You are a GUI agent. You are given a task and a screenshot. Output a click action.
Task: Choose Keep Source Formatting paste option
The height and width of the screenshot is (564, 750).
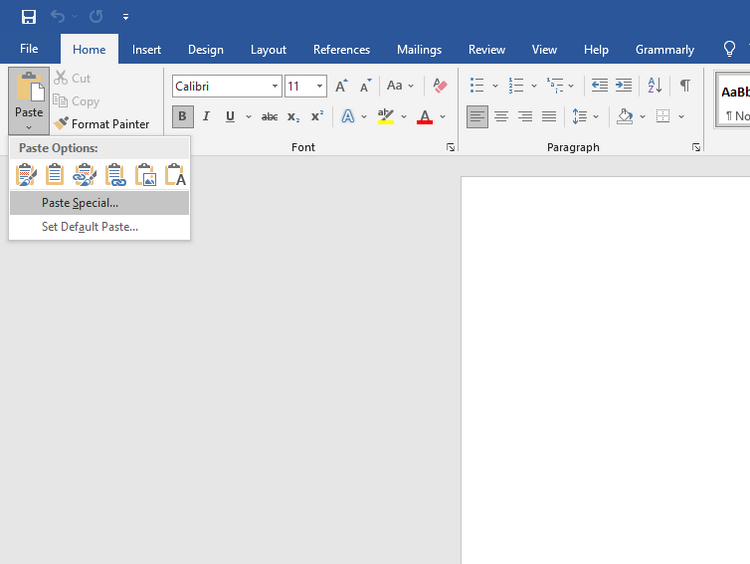pyautogui.click(x=26, y=175)
